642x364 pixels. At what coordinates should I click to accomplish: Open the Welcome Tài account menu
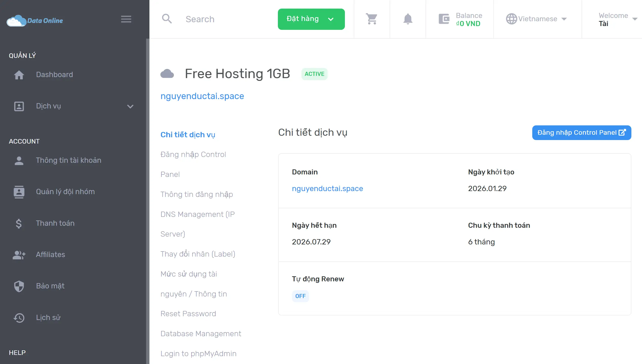tap(617, 19)
